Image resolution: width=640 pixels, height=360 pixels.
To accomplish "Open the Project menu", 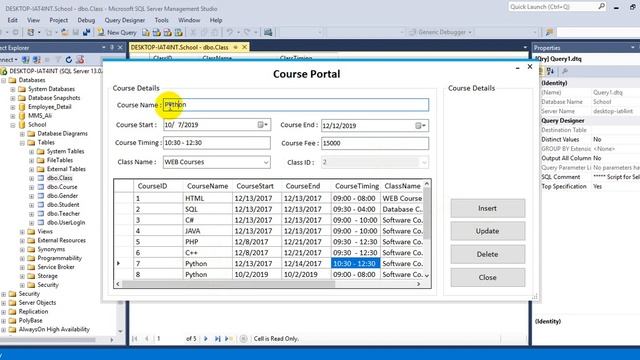I will (59, 20).
